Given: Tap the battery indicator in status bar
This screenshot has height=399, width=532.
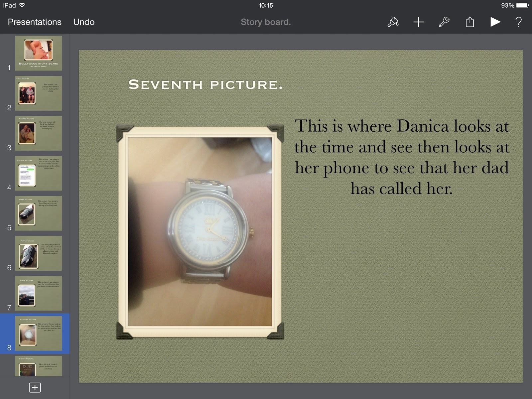Looking at the screenshot, I should (523, 5).
